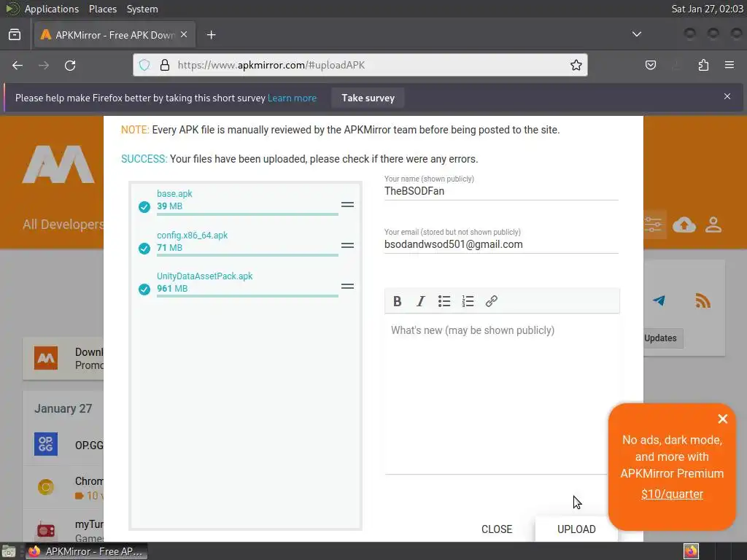This screenshot has height=560, width=747.
Task: Open the Pocket save icon in toolbar
Action: click(x=650, y=65)
